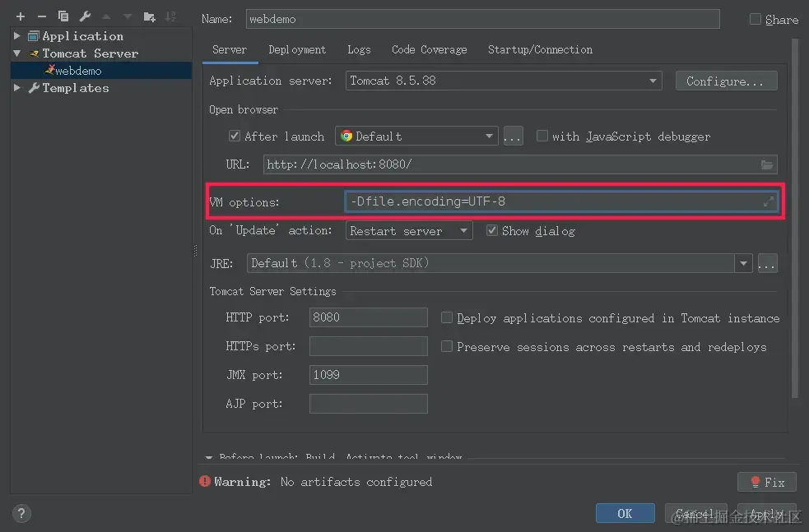This screenshot has height=532, width=809.
Task: Click JRE ellipsis browse button
Action: click(767, 263)
